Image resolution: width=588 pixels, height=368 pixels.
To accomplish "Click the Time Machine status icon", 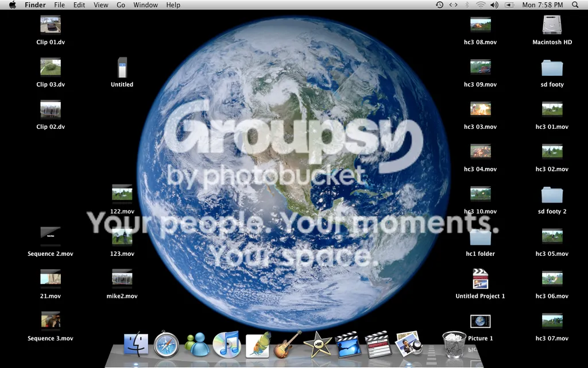I will [439, 5].
